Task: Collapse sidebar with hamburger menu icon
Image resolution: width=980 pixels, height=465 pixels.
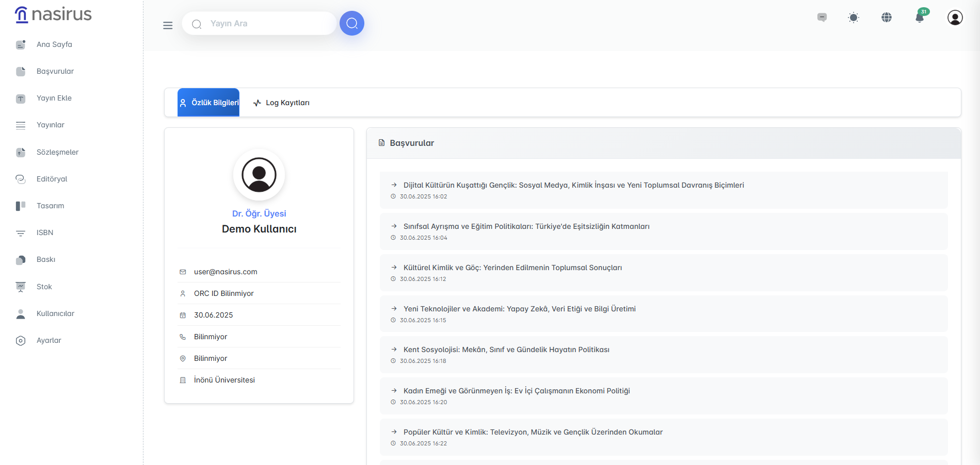Action: pos(168,25)
